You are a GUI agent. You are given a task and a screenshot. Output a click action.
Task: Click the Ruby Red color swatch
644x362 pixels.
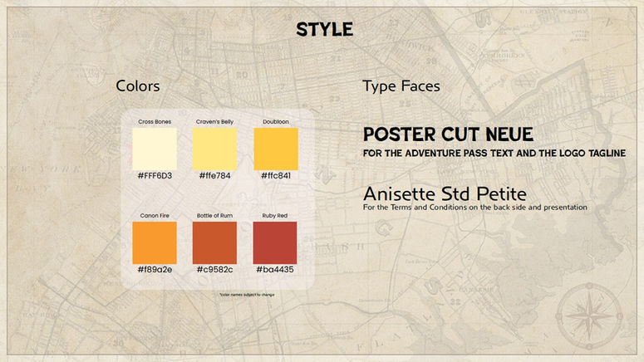275,242
